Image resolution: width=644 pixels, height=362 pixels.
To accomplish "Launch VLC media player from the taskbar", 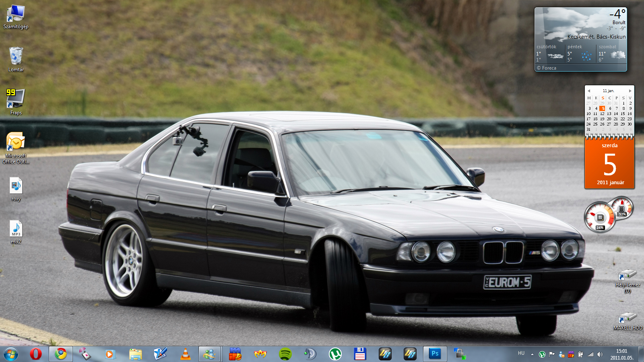I will click(x=185, y=354).
